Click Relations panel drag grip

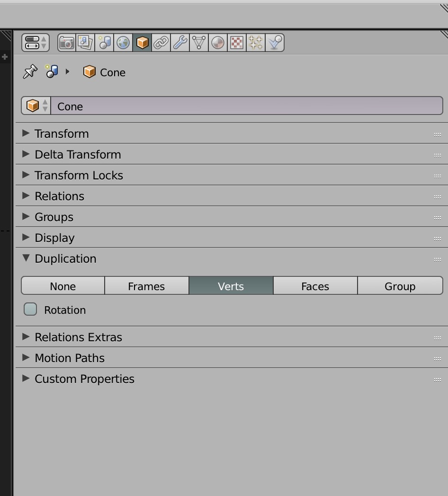(438, 197)
